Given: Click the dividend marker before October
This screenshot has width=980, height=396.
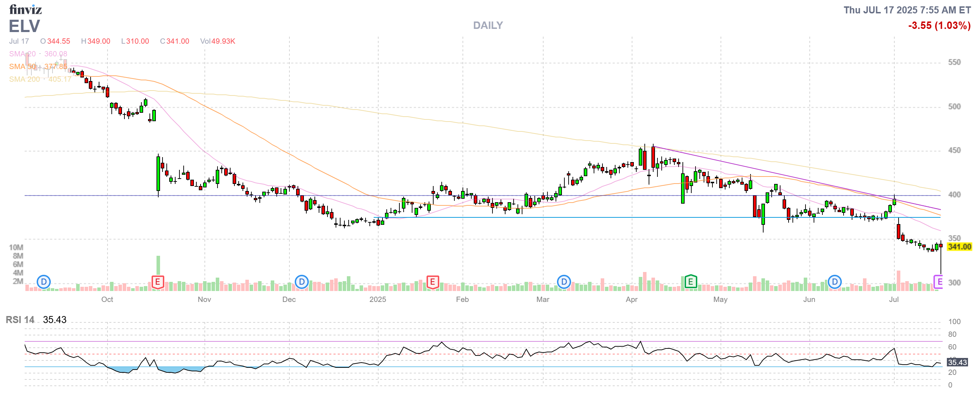Looking at the screenshot, I should (x=44, y=282).
